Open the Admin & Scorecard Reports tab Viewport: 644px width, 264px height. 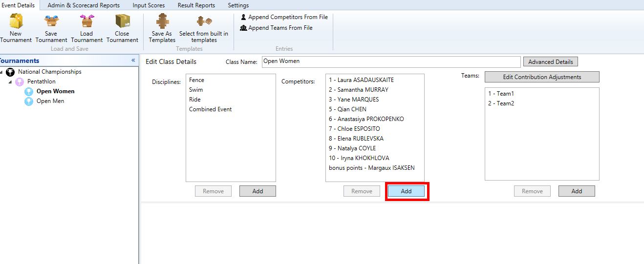pos(84,5)
